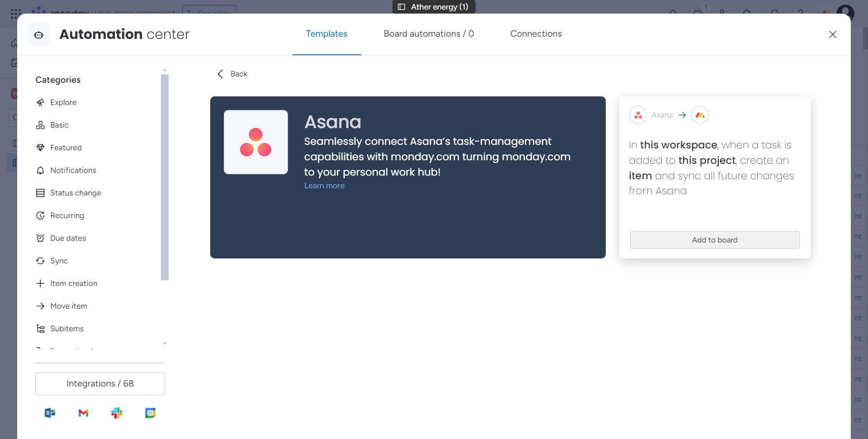Select the Recurring category
Image resolution: width=868 pixels, height=439 pixels.
(67, 215)
